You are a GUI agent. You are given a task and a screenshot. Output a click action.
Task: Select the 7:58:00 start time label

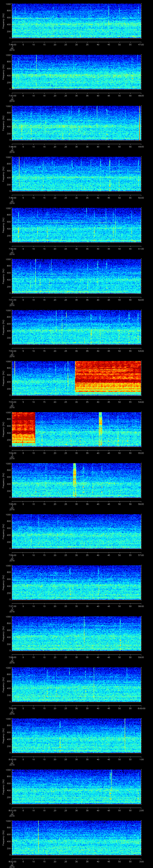point(12,657)
